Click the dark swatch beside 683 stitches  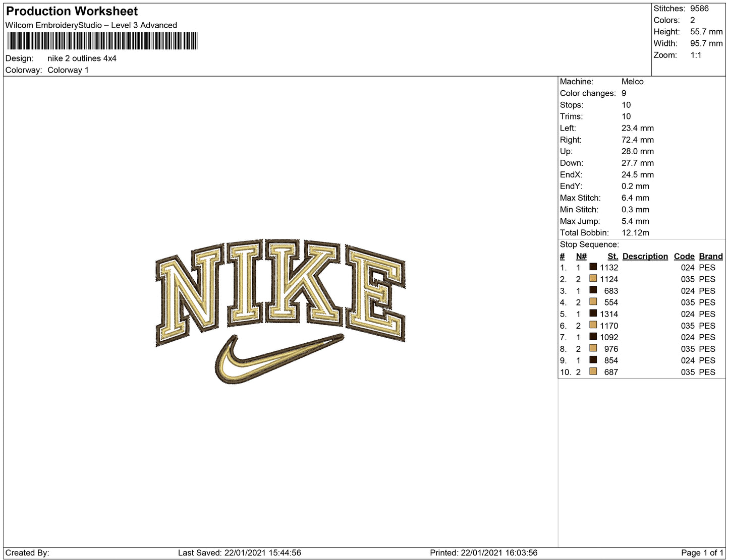593,290
